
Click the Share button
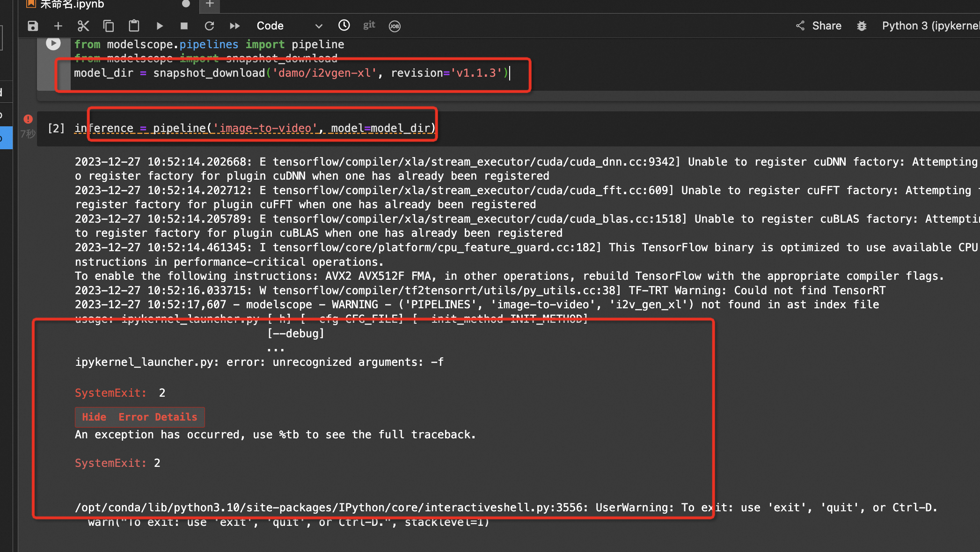819,26
